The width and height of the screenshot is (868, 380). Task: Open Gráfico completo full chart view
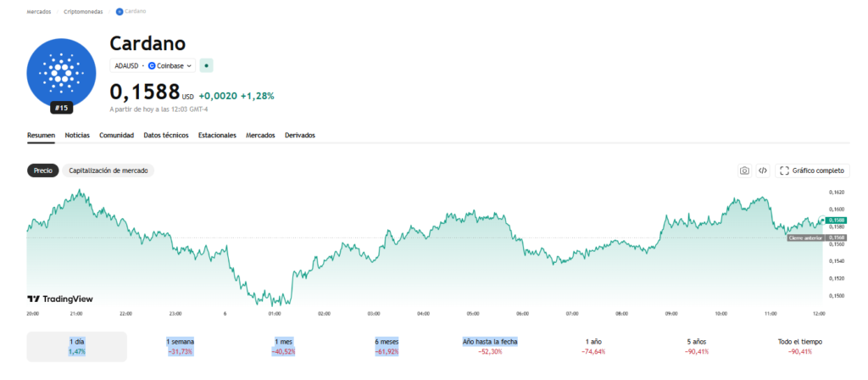(812, 170)
